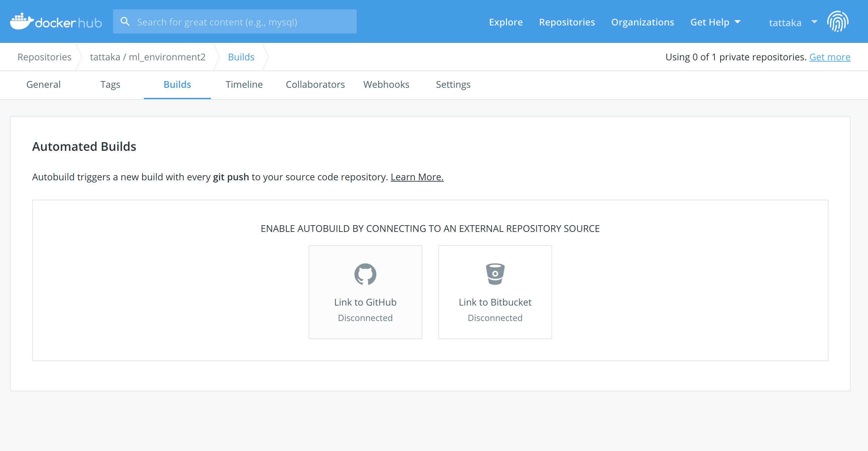Click the search magnifier icon
The image size is (868, 451).
pos(125,21)
